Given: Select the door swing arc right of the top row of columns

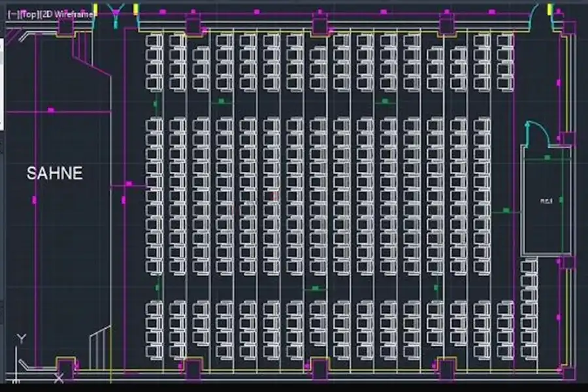Looking at the screenshot, I should pyautogui.click(x=540, y=16).
